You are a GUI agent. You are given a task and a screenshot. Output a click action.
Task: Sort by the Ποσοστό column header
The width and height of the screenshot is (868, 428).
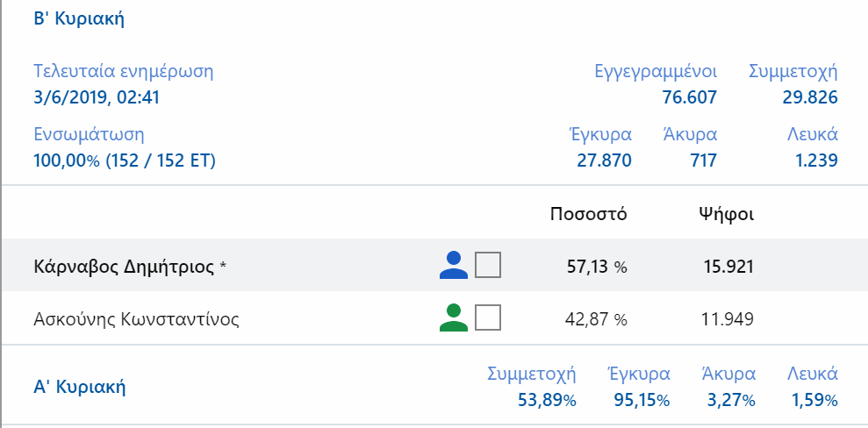[588, 214]
